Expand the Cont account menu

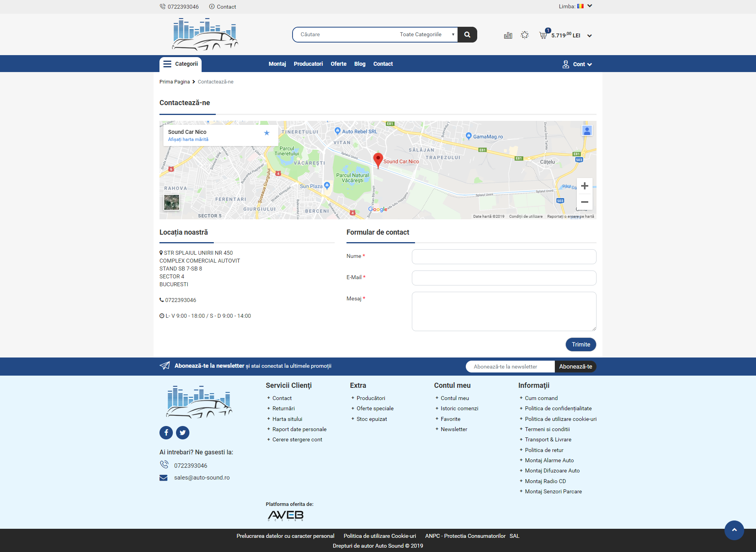click(x=578, y=64)
